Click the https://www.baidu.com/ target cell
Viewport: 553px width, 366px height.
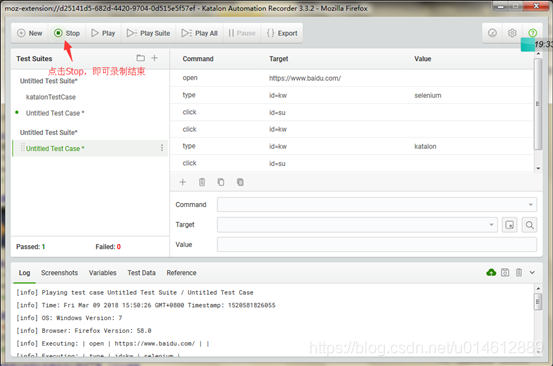pos(305,78)
